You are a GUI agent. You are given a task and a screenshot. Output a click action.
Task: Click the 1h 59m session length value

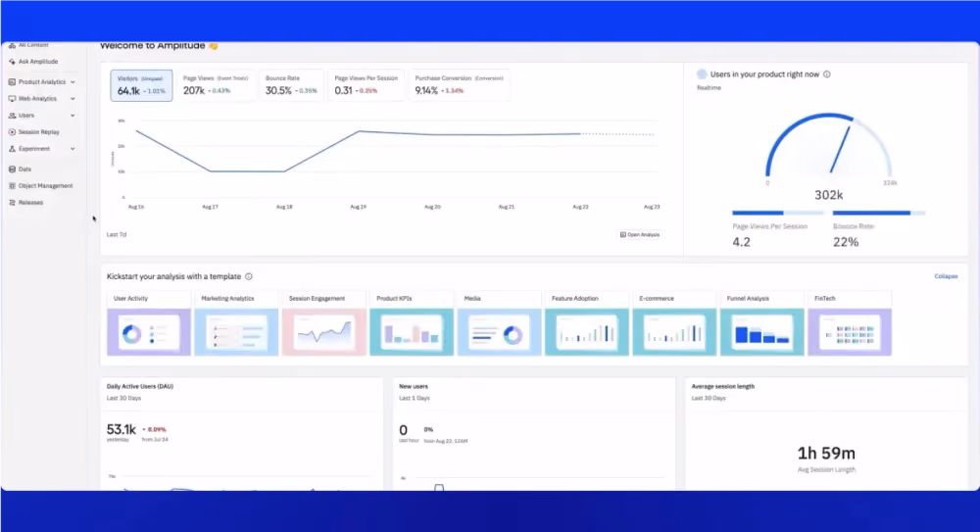pyautogui.click(x=826, y=454)
